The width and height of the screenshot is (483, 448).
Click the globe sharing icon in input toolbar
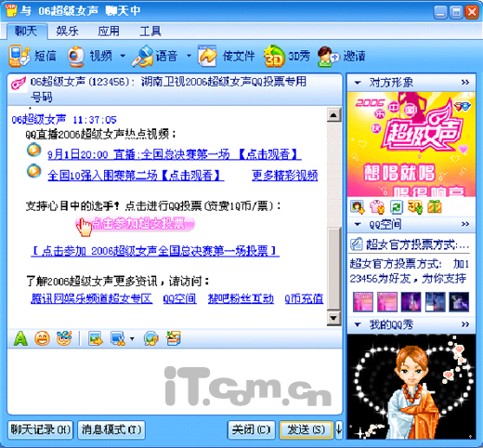pos(151,338)
